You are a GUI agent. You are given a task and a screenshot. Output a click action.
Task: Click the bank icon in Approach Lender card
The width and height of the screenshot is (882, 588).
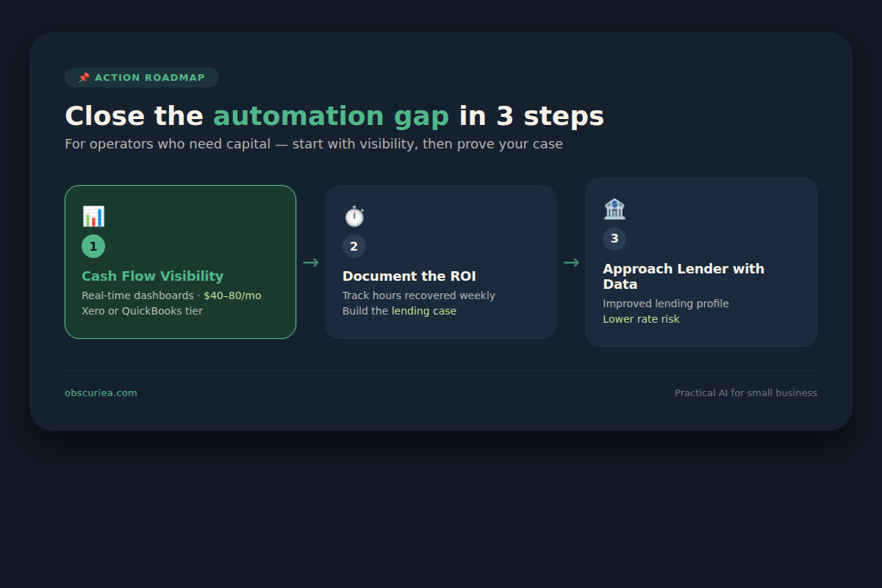click(x=614, y=209)
